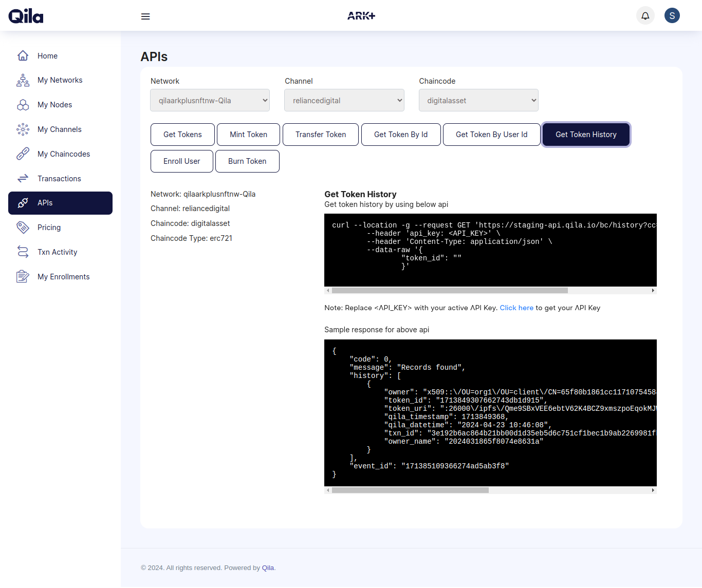The width and height of the screenshot is (702, 588).
Task: Click the Transactions arrows icon
Action: pyautogui.click(x=23, y=179)
